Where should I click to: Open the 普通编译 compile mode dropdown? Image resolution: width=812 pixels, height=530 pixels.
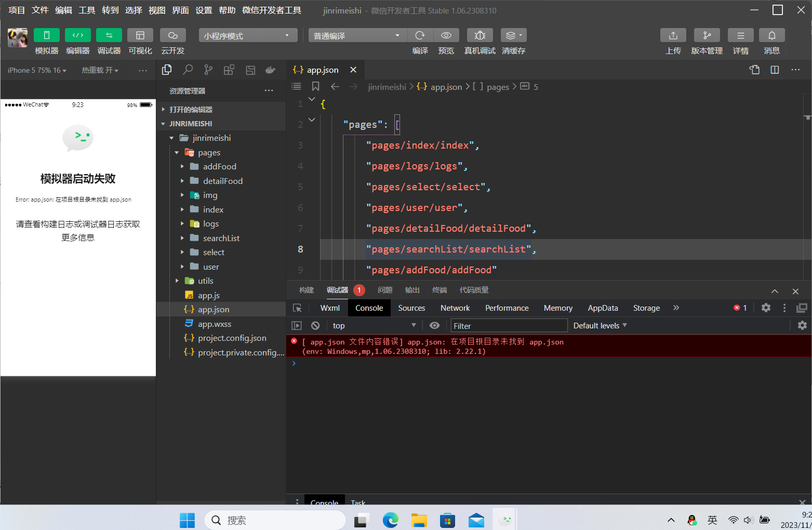(357, 35)
